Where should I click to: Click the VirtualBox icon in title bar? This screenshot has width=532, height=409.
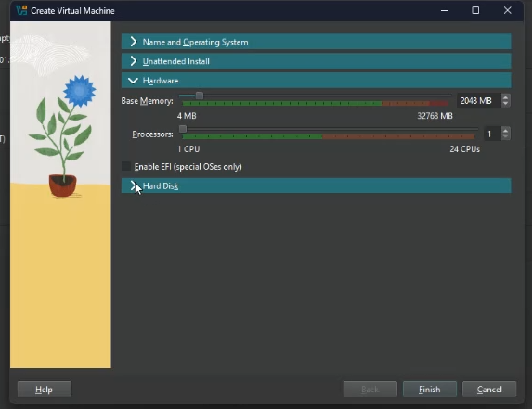tap(21, 10)
